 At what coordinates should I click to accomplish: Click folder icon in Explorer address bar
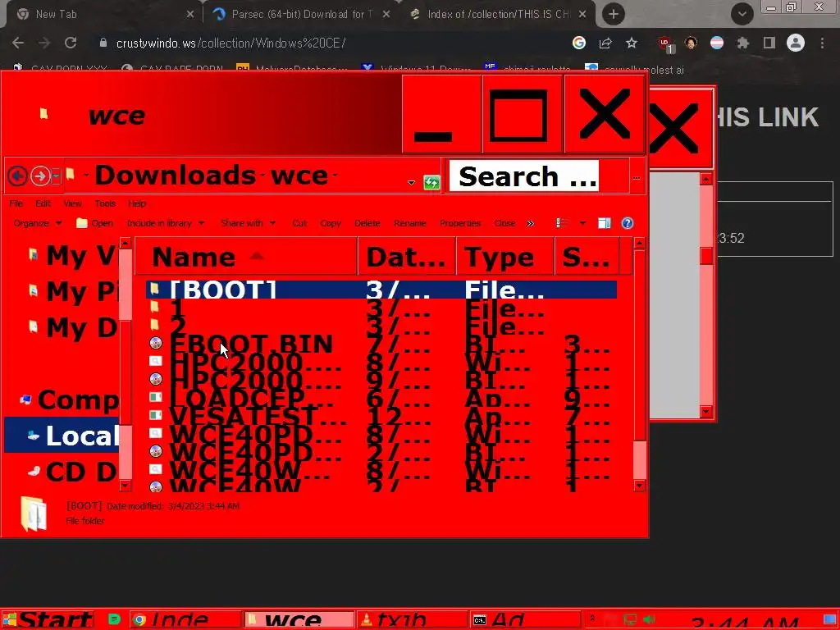tap(71, 174)
